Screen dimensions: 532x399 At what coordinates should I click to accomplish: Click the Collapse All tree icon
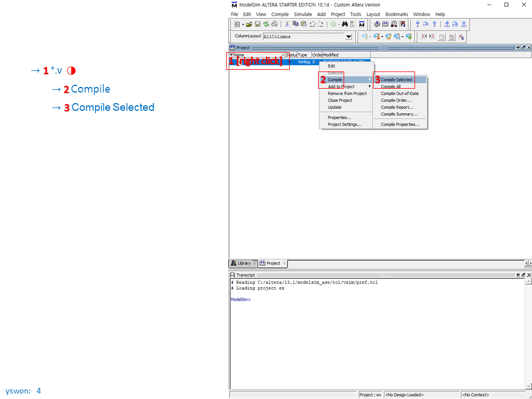pos(353,24)
